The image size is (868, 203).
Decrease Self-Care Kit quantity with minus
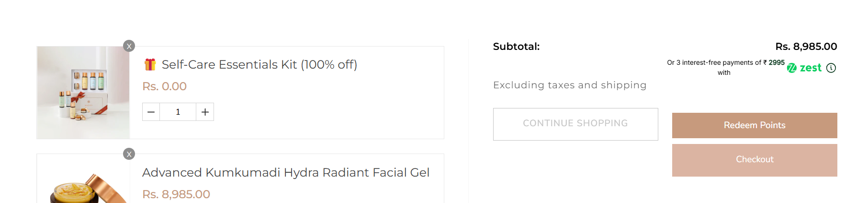click(151, 112)
